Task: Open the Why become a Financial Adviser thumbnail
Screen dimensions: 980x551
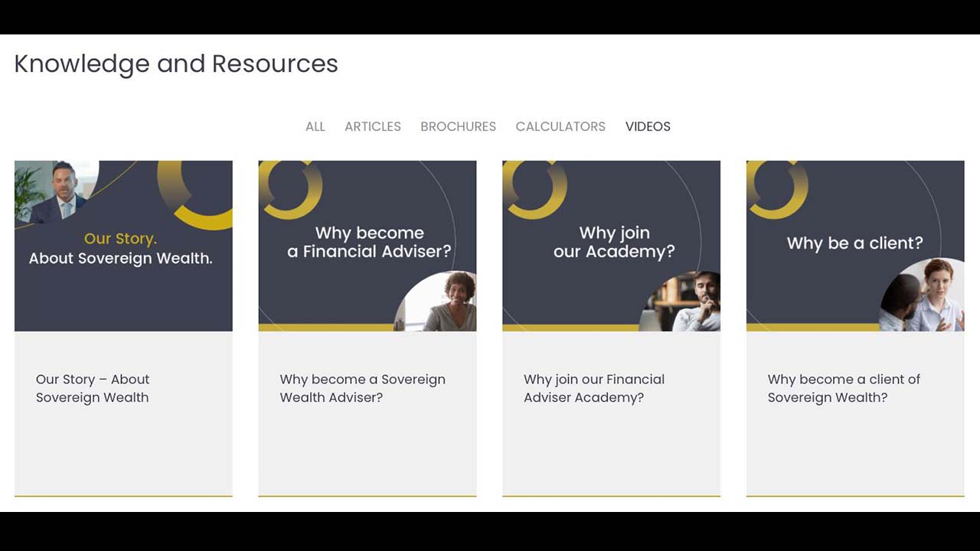Action: [367, 246]
